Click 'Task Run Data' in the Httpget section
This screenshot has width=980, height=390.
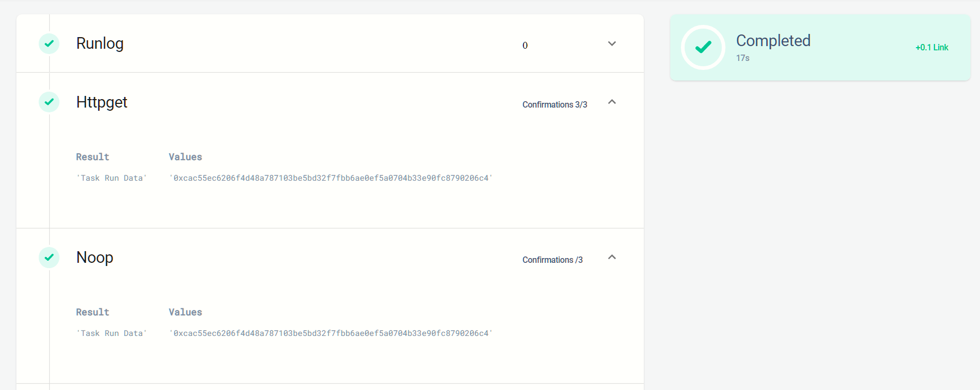tap(111, 178)
